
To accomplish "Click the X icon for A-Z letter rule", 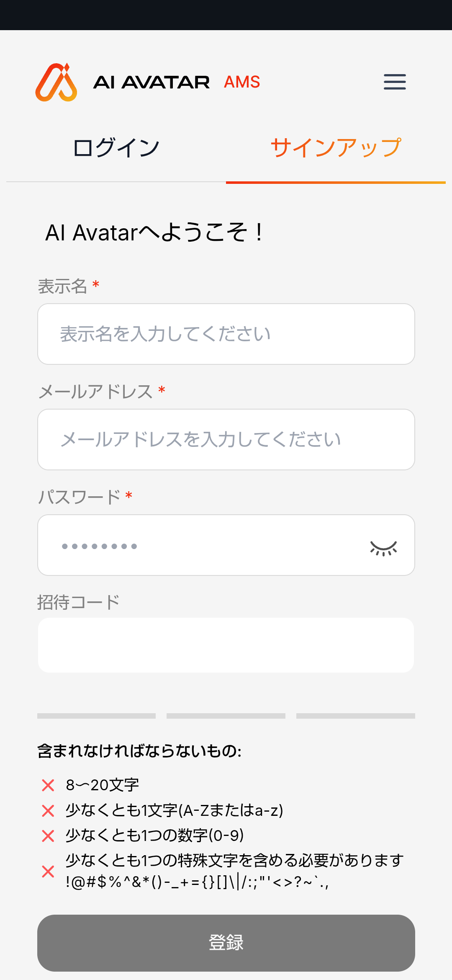I will coord(48,811).
